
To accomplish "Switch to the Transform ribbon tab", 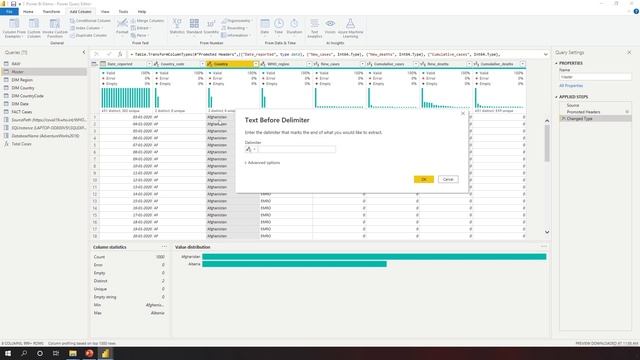I will pos(51,12).
